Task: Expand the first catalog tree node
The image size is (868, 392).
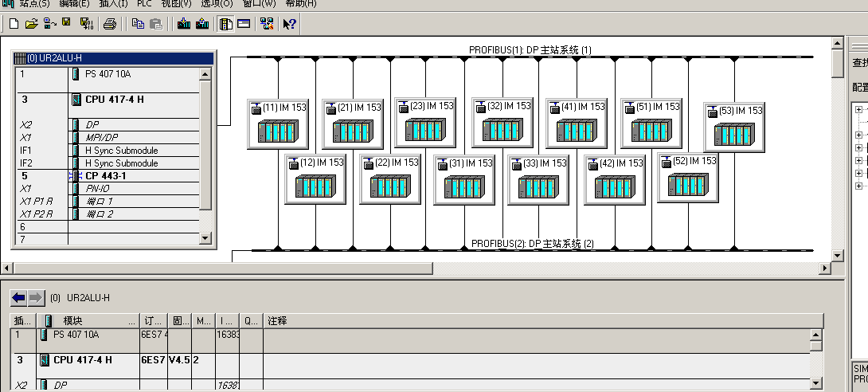Action: [859, 110]
